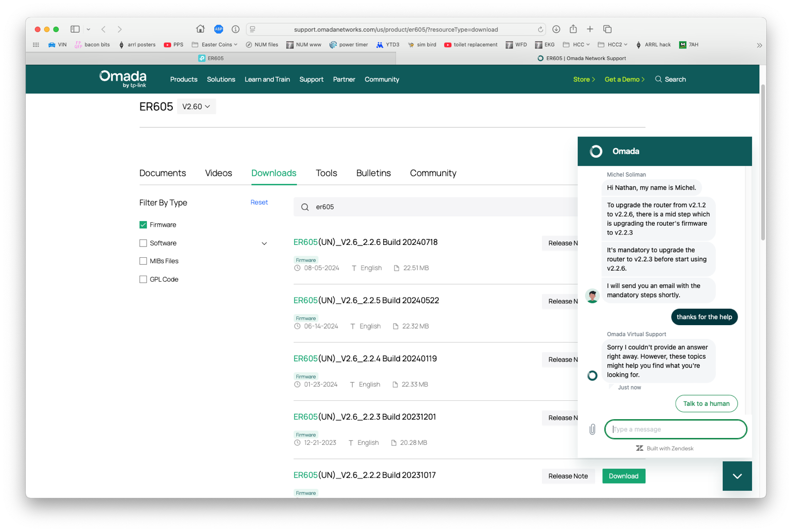The image size is (792, 532).
Task: Open the Safari share icon
Action: tap(573, 29)
